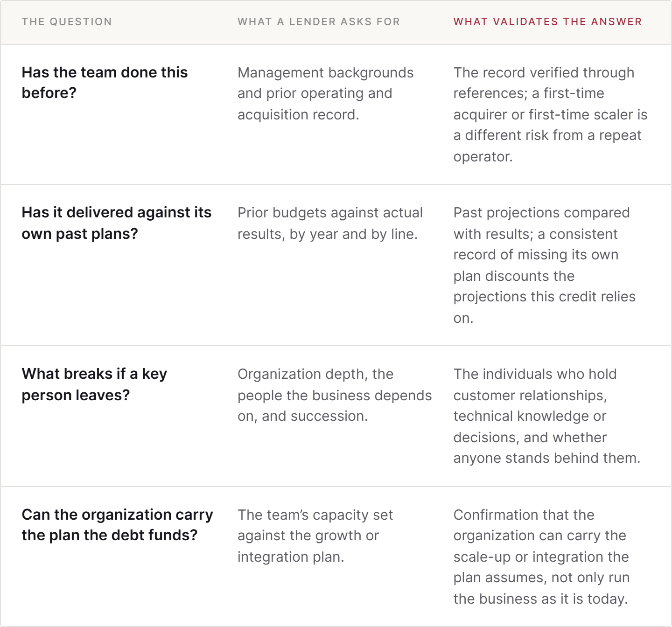Click 'integration plan.' in the last row
The width and height of the screenshot is (672, 627).
click(291, 557)
